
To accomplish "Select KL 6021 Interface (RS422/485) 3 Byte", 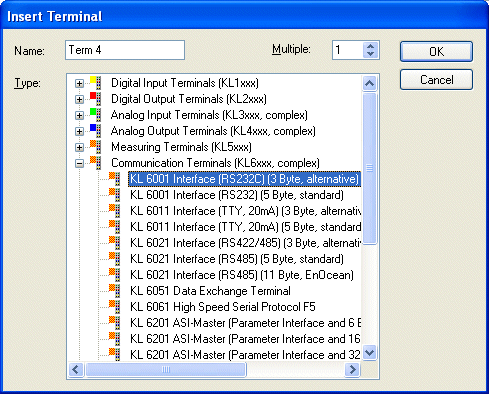I will point(245,243).
